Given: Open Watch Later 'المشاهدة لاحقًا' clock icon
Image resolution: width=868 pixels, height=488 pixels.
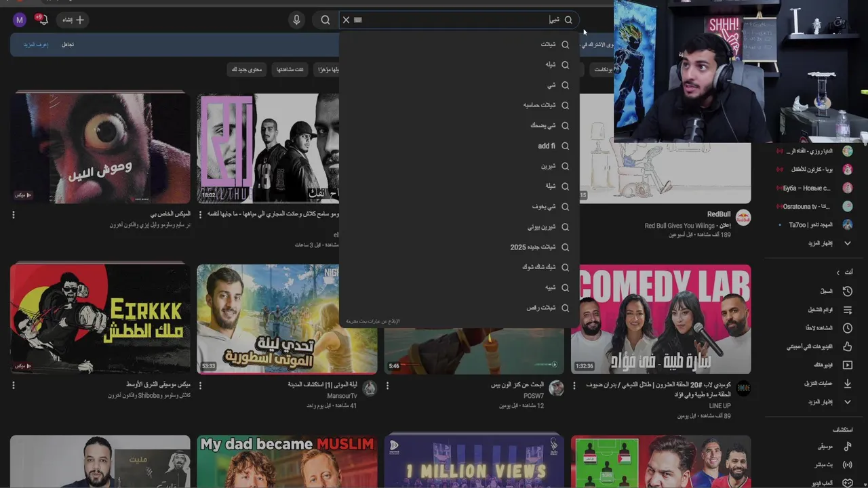Looking at the screenshot, I should pyautogui.click(x=847, y=328).
